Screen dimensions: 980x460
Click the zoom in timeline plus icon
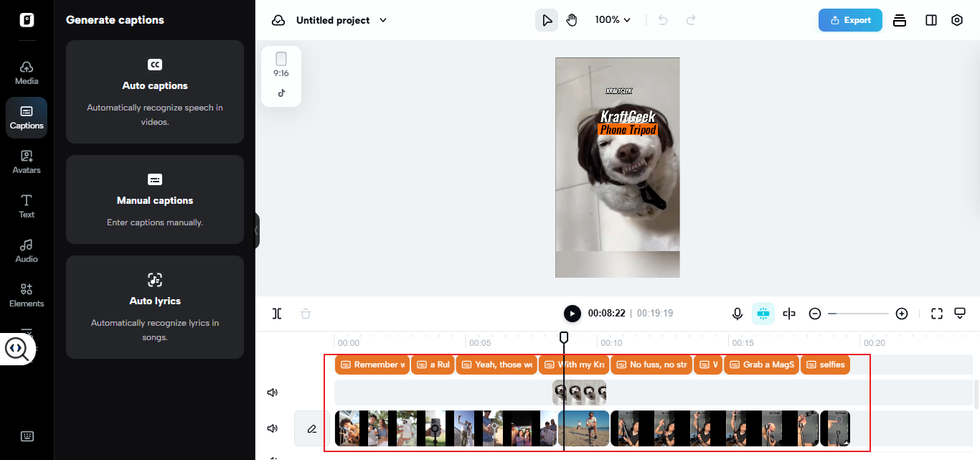pyautogui.click(x=902, y=314)
